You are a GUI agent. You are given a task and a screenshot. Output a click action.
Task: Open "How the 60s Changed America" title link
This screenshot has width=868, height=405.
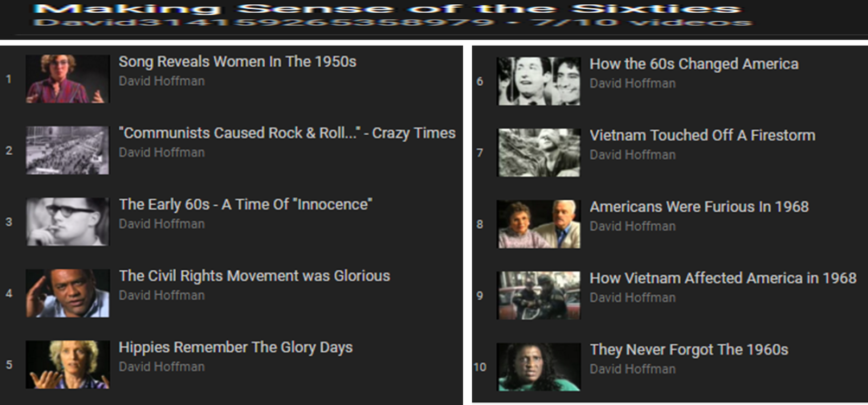coord(694,64)
